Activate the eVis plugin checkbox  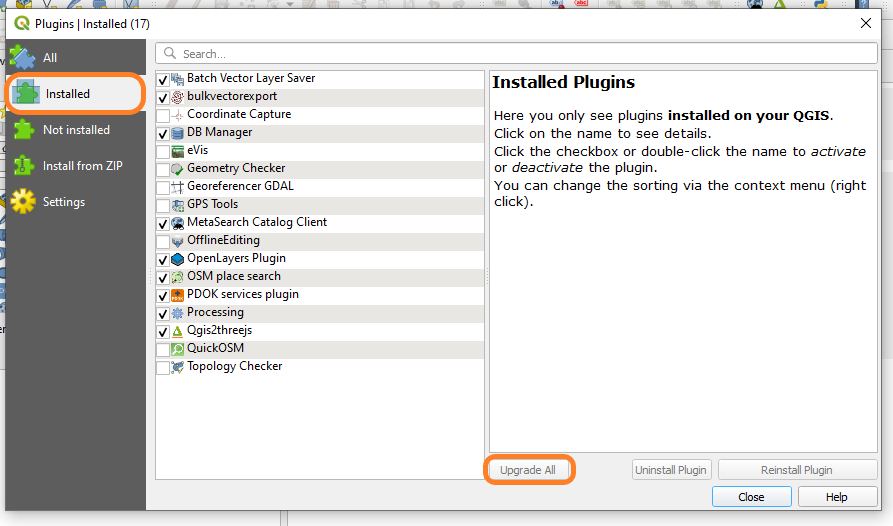pos(163,152)
